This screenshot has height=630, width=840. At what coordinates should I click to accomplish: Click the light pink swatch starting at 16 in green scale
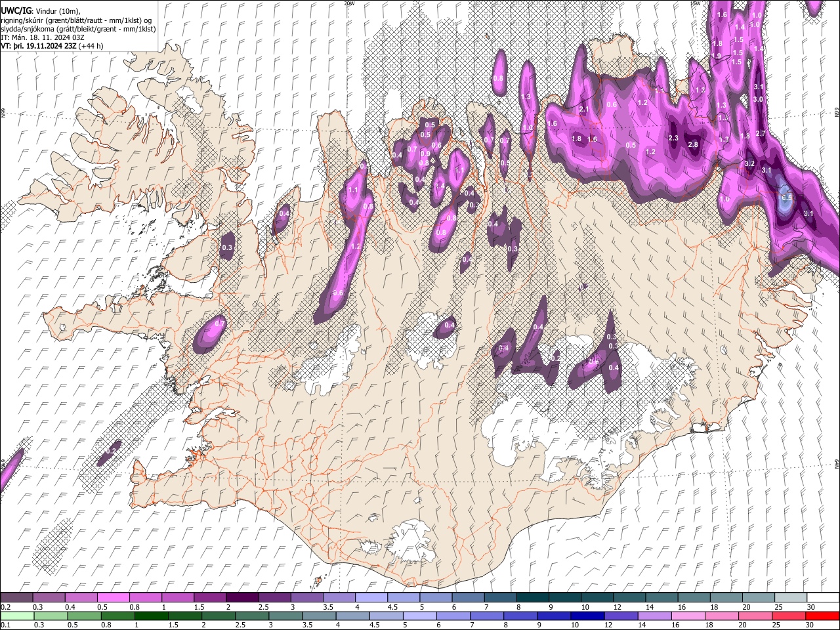tap(688, 616)
